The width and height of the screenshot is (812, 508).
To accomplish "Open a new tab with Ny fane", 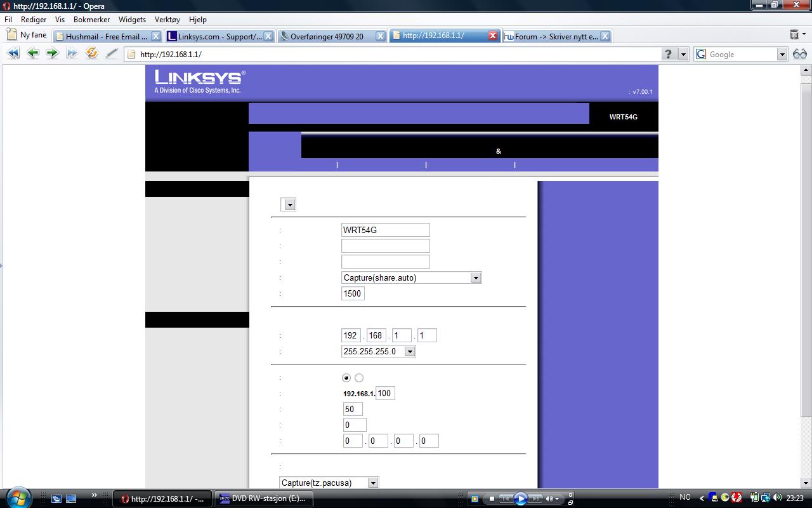I will 27,35.
